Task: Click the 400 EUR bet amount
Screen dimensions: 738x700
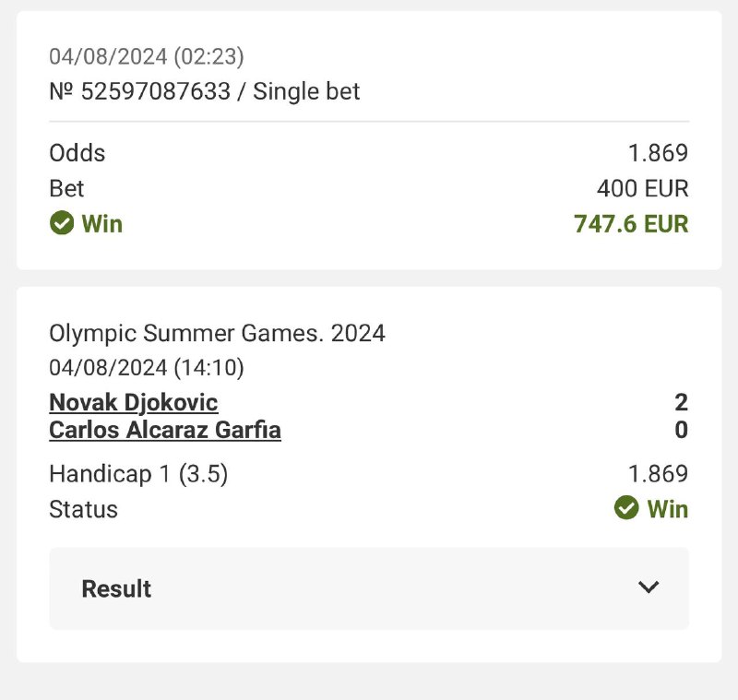Action: tap(642, 188)
